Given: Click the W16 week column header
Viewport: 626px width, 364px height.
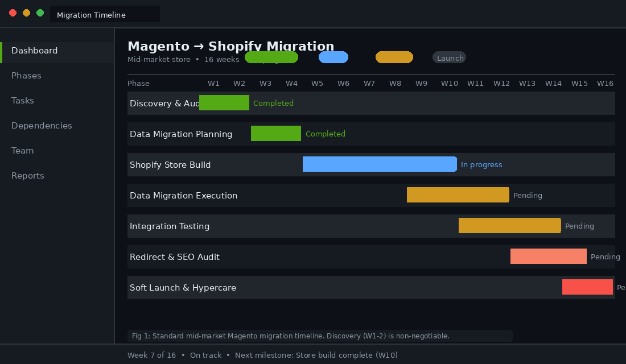Looking at the screenshot, I should [x=606, y=84].
